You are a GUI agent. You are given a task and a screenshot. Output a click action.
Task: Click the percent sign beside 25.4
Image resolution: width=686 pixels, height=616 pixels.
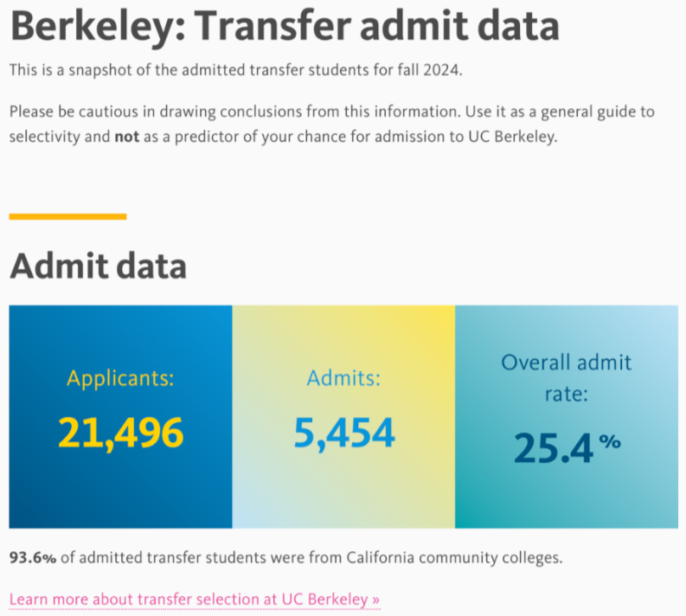coord(610,440)
